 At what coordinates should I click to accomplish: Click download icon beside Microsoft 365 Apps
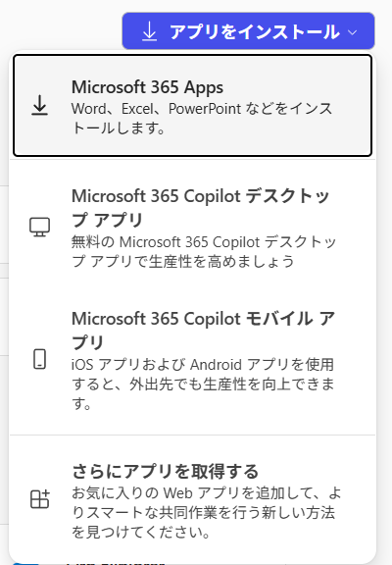pos(39,106)
